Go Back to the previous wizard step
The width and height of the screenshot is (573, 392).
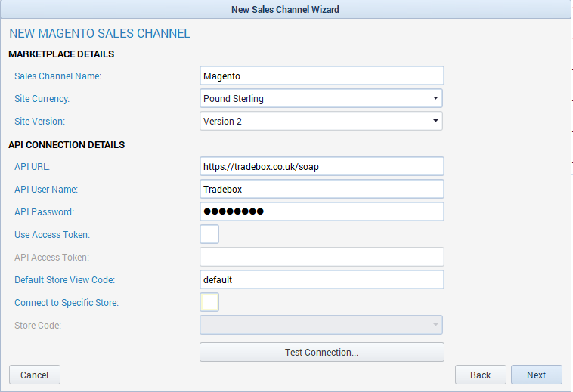click(x=481, y=375)
